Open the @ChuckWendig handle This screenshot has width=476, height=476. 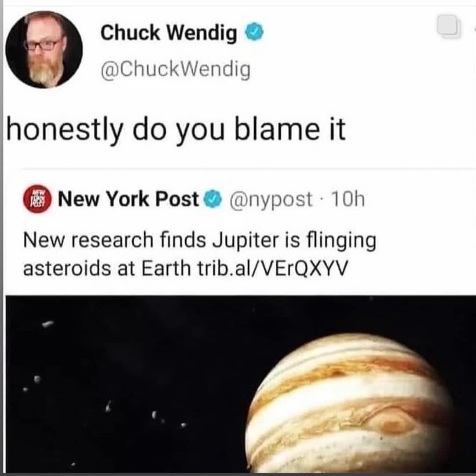pos(176,70)
